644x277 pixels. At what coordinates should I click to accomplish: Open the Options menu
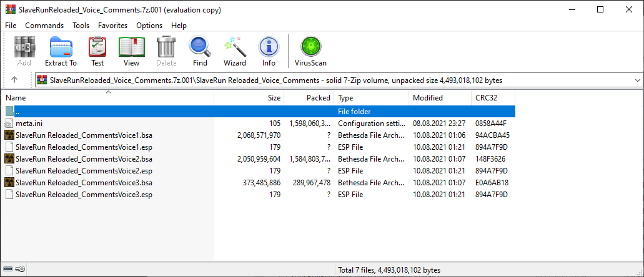pyautogui.click(x=149, y=26)
